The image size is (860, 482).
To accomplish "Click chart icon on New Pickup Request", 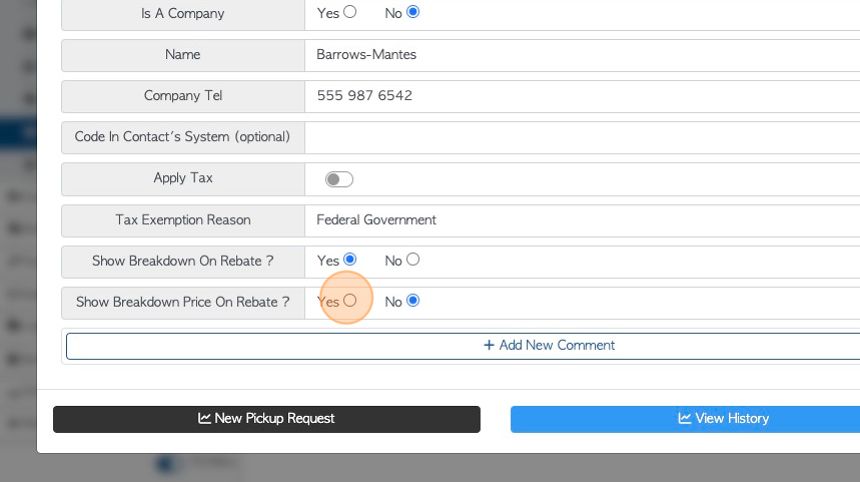I will coord(205,418).
